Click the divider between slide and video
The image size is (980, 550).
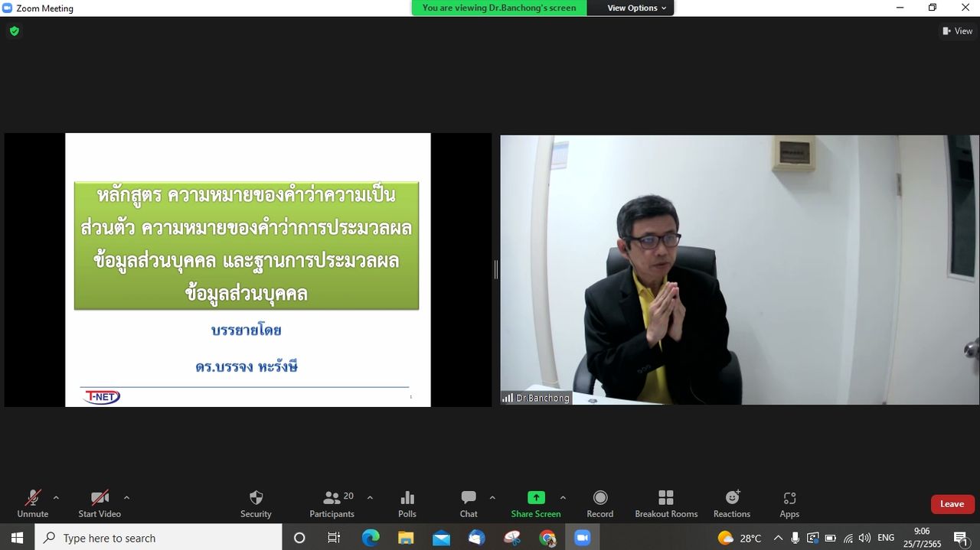495,269
